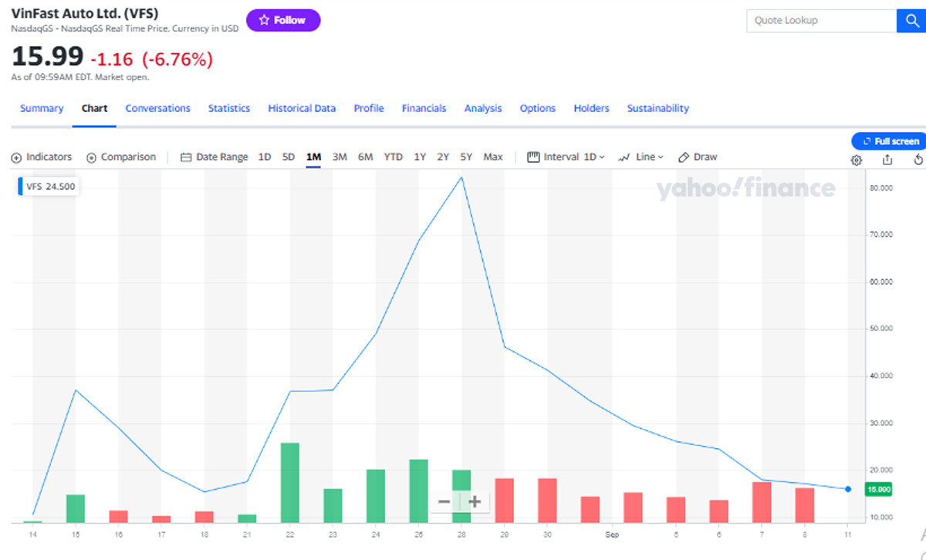This screenshot has height=560, width=926.
Task: Select the 3M range
Action: pyautogui.click(x=340, y=157)
